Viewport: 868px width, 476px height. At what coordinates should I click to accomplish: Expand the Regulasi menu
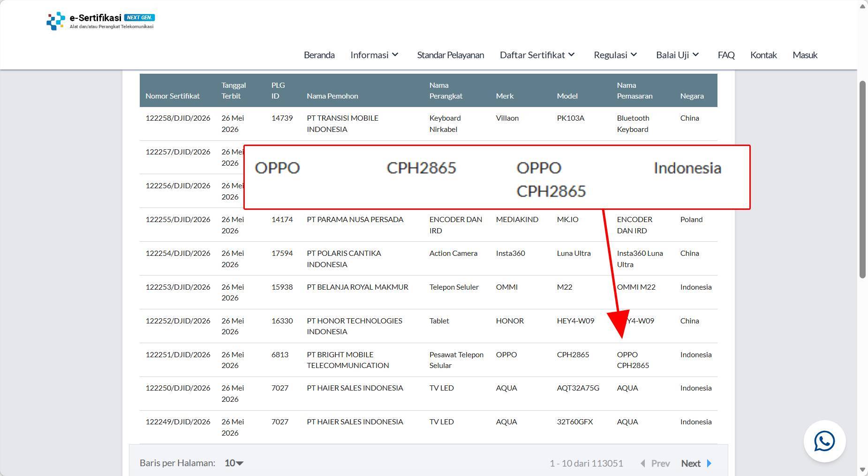click(x=616, y=55)
